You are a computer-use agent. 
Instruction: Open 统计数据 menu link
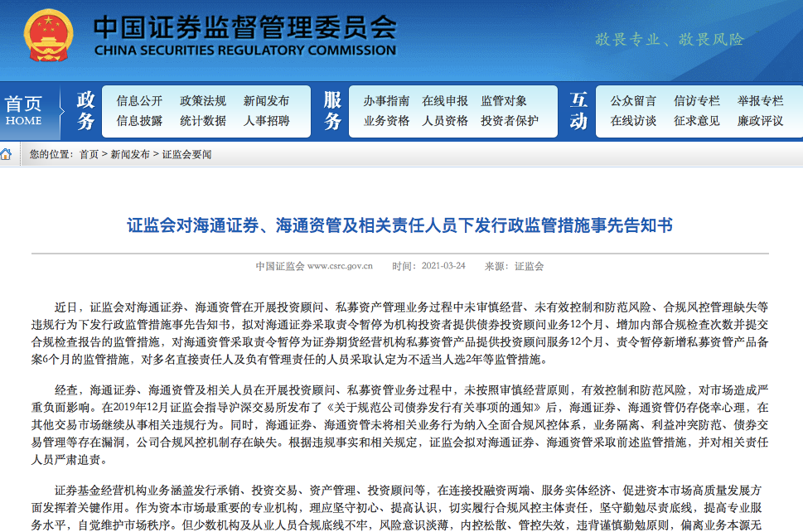(203, 121)
